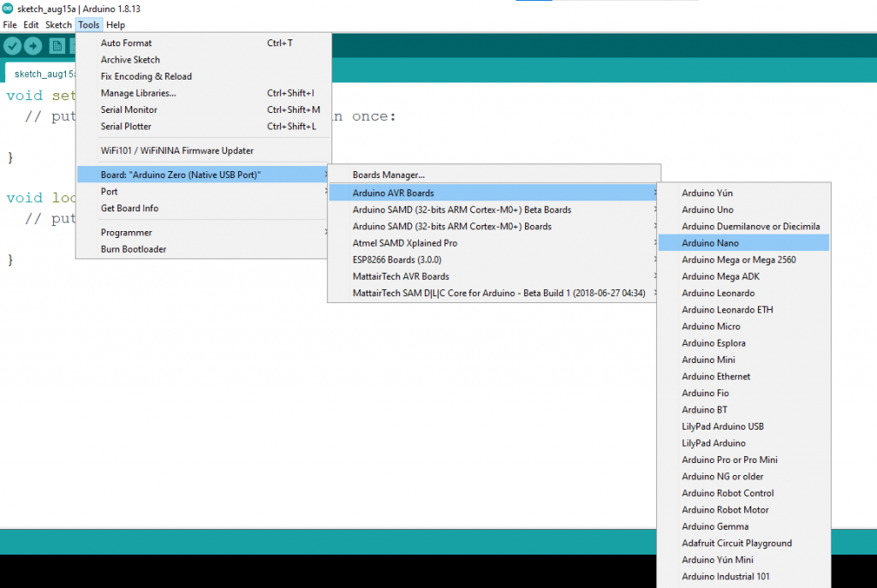This screenshot has height=588, width=877.
Task: Expand MattairTech AVR Boards submenu
Action: click(494, 276)
